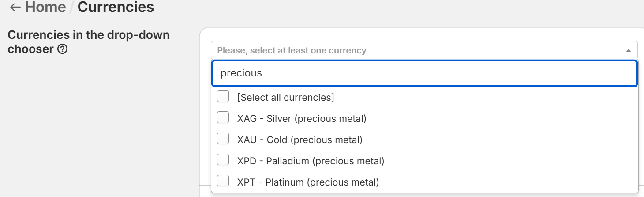Select 'XAG - Silver (precious metal)' option
The width and height of the screenshot is (644, 197).
(302, 118)
